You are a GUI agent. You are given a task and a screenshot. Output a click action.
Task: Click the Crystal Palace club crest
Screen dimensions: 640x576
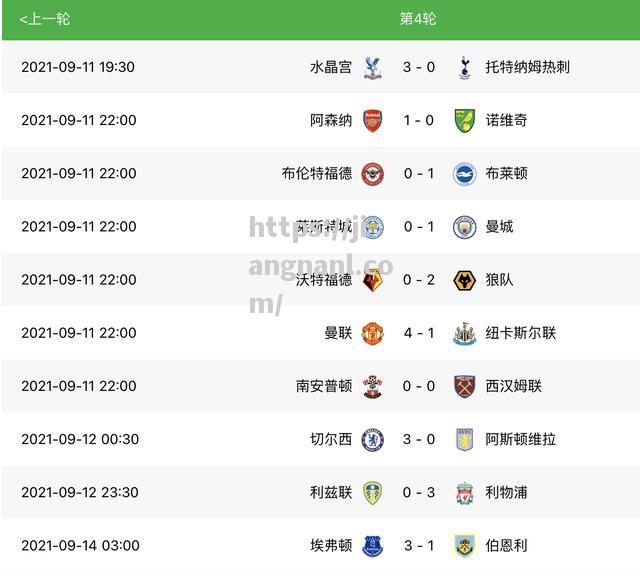coord(372,68)
